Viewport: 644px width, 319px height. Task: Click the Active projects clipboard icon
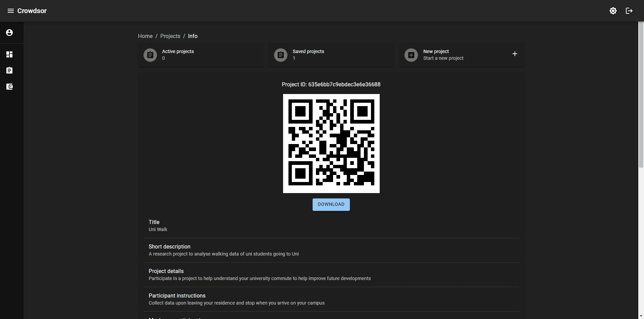click(150, 55)
